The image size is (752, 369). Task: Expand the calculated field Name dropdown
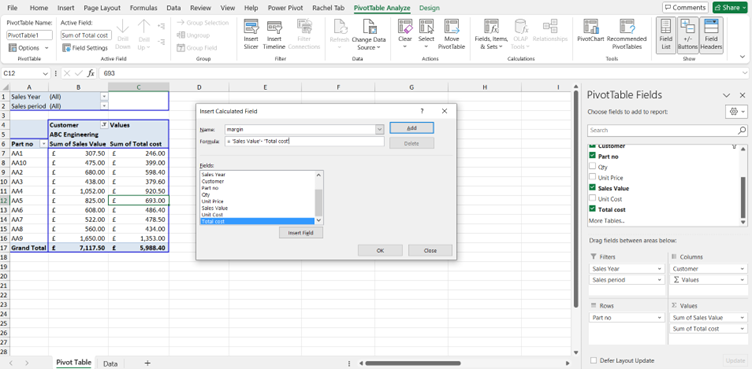point(379,130)
